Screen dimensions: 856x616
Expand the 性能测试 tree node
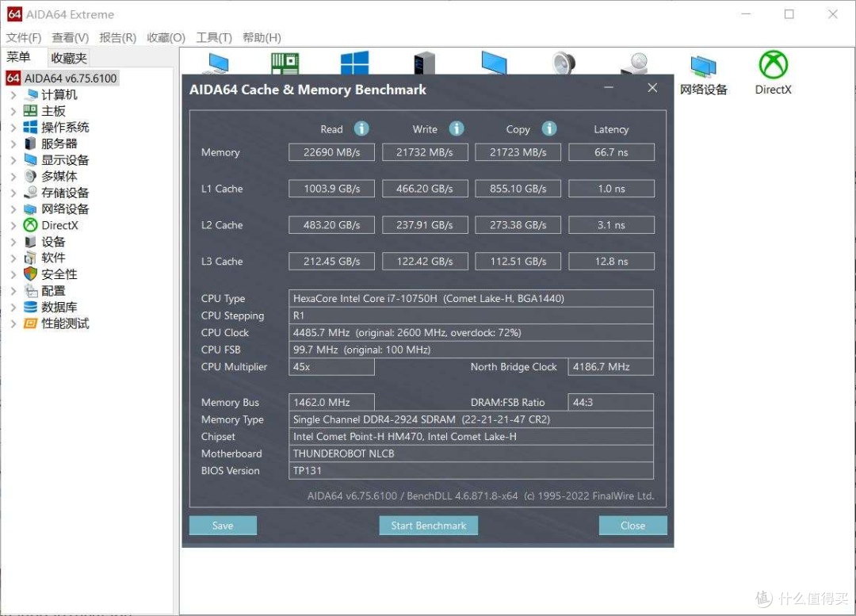(13, 323)
